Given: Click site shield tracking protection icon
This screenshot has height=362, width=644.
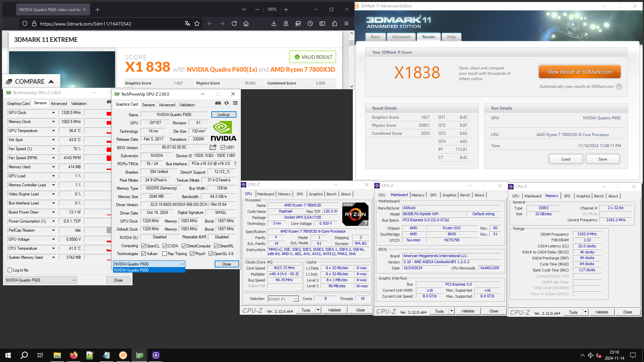Looking at the screenshot, I should tap(25, 23).
